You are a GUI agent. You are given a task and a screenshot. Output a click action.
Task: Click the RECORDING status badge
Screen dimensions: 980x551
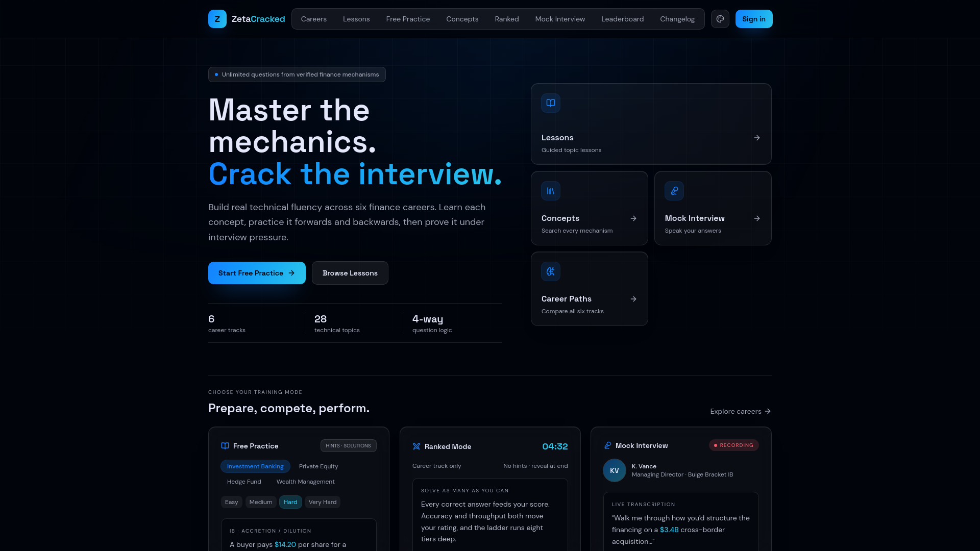[x=734, y=445]
